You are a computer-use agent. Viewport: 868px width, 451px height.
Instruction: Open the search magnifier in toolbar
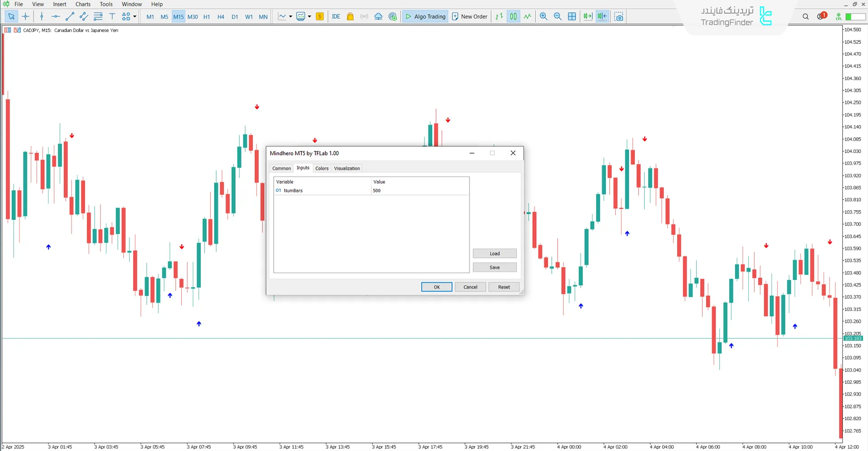point(806,17)
